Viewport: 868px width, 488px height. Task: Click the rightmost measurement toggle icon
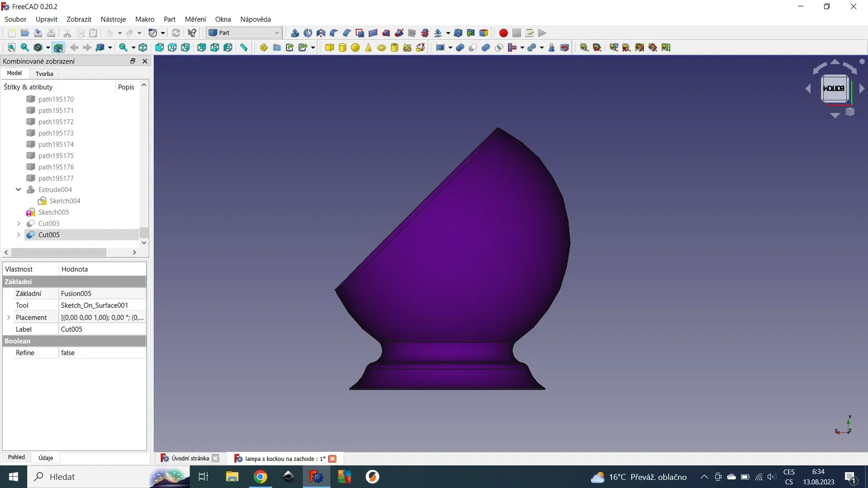point(666,48)
